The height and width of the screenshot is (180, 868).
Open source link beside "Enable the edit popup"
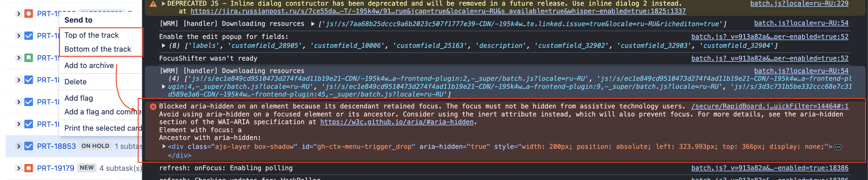point(770,37)
